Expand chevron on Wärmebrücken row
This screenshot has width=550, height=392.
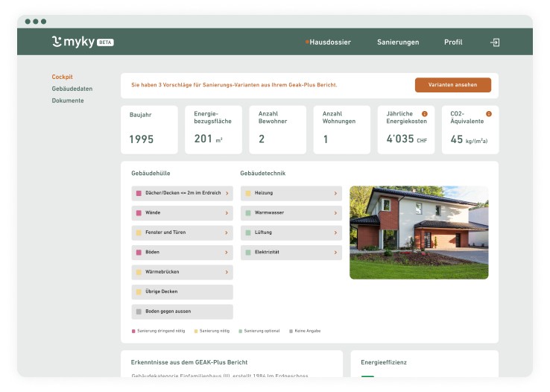coord(227,272)
